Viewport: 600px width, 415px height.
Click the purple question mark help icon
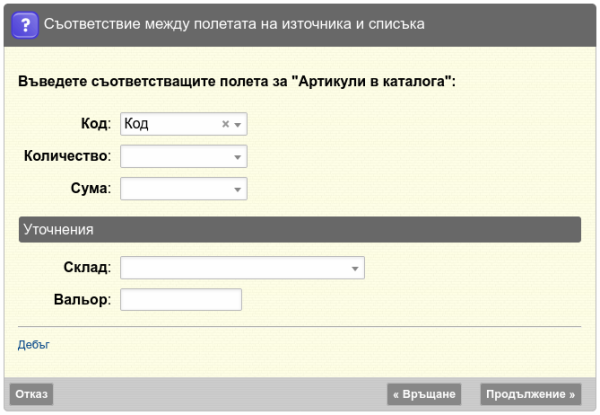(x=25, y=25)
